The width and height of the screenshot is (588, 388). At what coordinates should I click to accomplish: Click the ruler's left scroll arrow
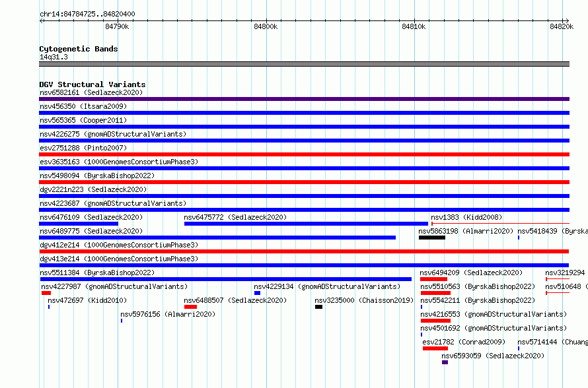[41, 20]
